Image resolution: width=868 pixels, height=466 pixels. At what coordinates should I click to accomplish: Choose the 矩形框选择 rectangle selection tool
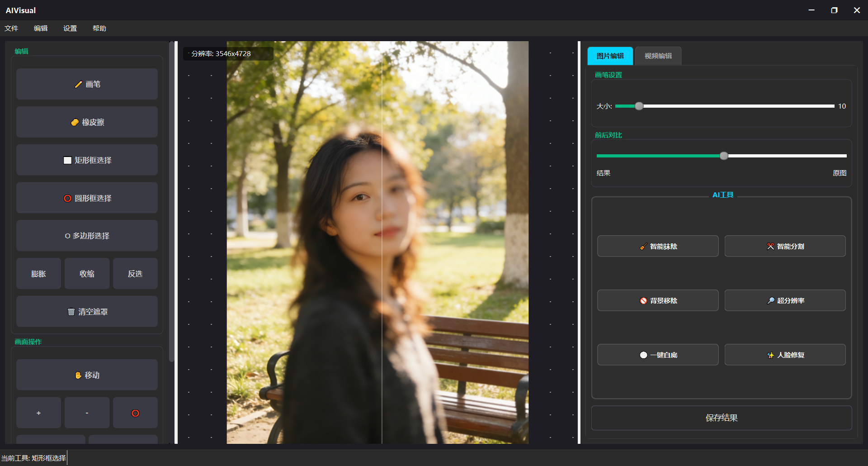(87, 160)
